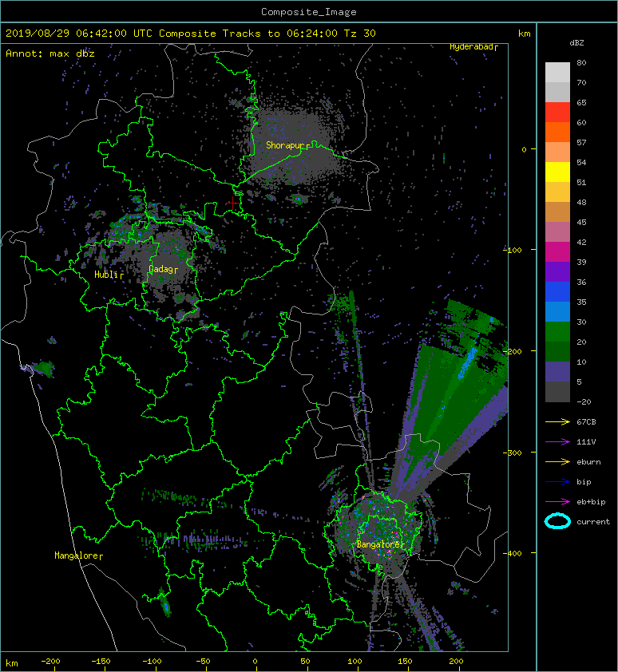Click the 'km' unit label at bottom-left
This screenshot has height=672, width=618.
[12, 663]
